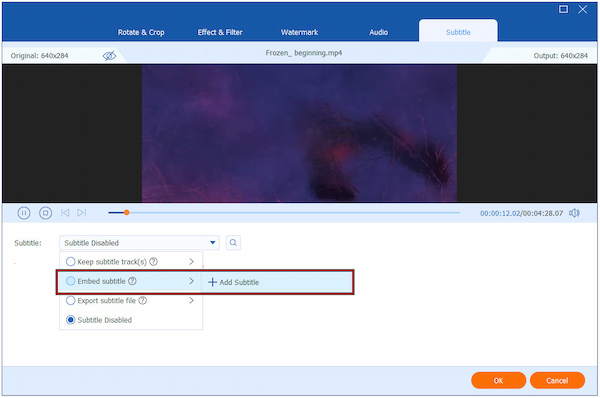Open help icon beside Keep subtitle track(s)

(x=153, y=262)
